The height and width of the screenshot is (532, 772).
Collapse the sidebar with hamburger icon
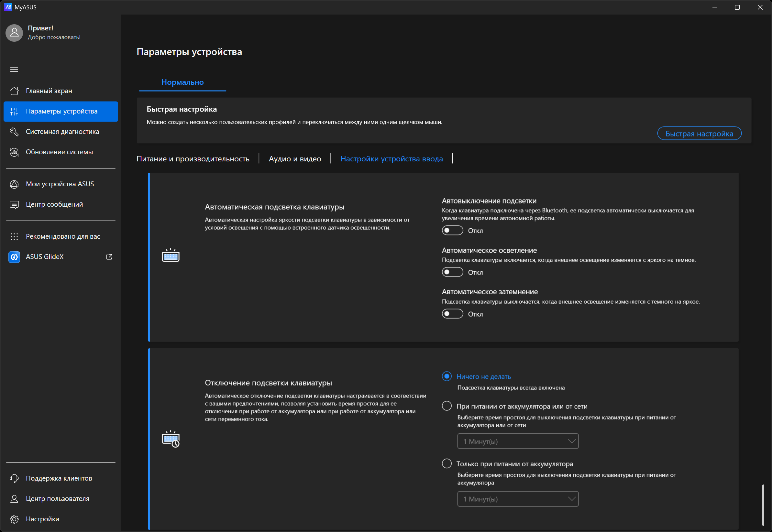[x=14, y=70]
